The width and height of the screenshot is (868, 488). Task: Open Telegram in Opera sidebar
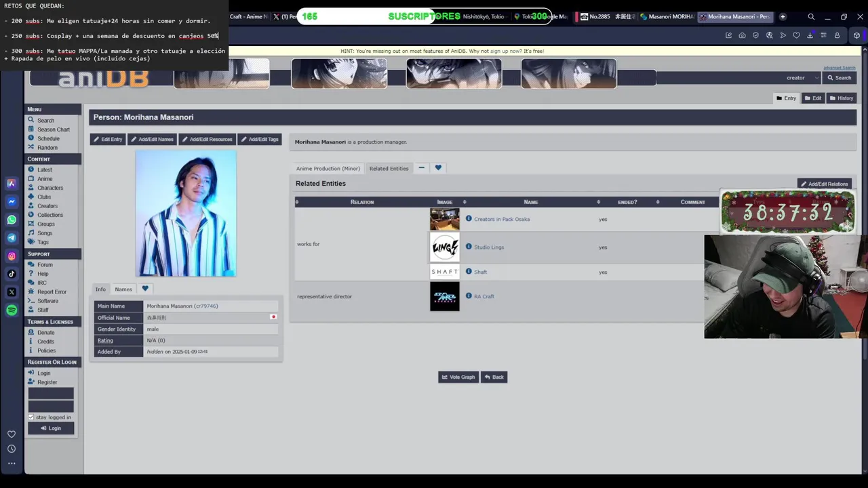(12, 238)
